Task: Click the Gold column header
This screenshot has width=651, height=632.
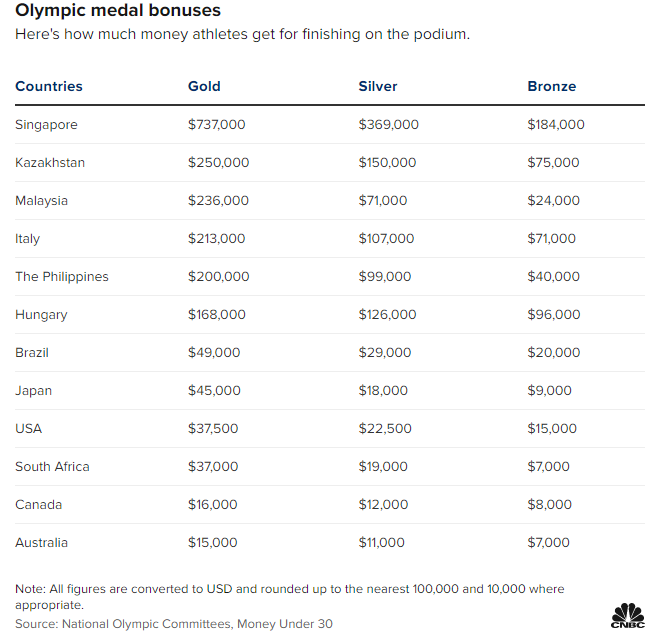Action: (x=204, y=86)
